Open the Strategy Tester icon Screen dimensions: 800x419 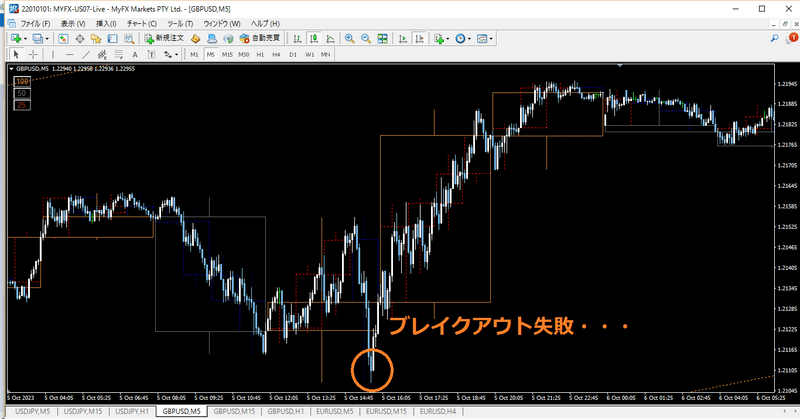click(129, 38)
